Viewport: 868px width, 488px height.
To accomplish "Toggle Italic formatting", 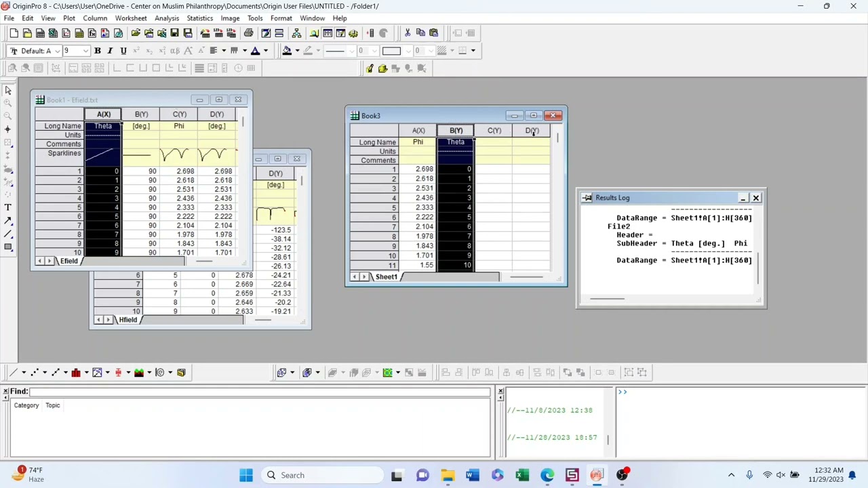I will point(110,51).
